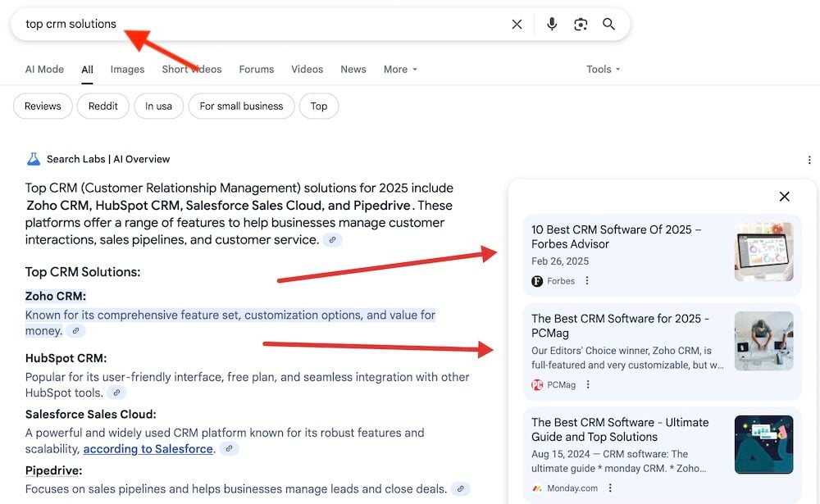This screenshot has height=504, width=820.
Task: Submit search with the magnifying glass icon
Action: tap(608, 24)
